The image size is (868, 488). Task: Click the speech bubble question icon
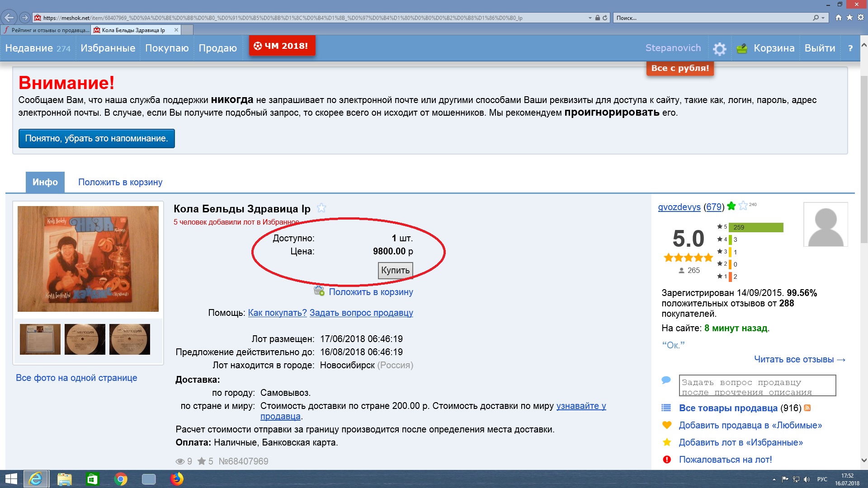[666, 380]
